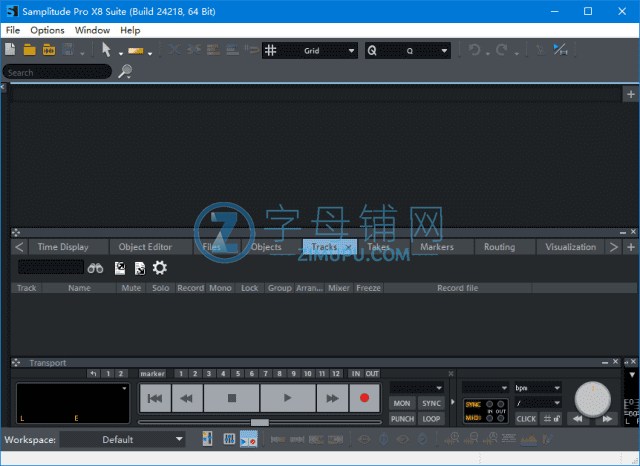The height and width of the screenshot is (466, 640).
Task: Click the transport position slider handle
Action: pos(260,422)
